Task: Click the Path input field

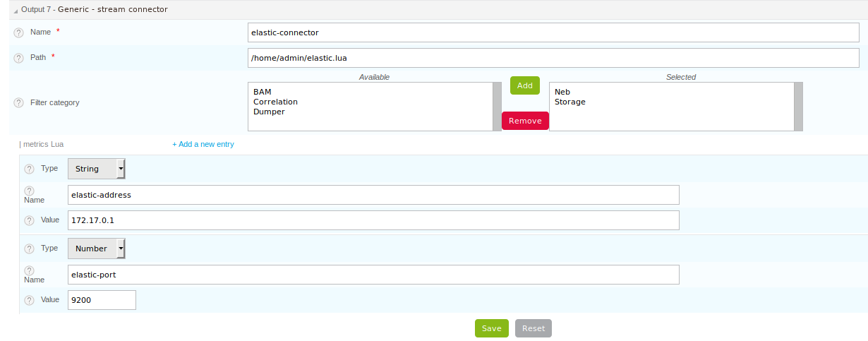Action: pyautogui.click(x=553, y=58)
